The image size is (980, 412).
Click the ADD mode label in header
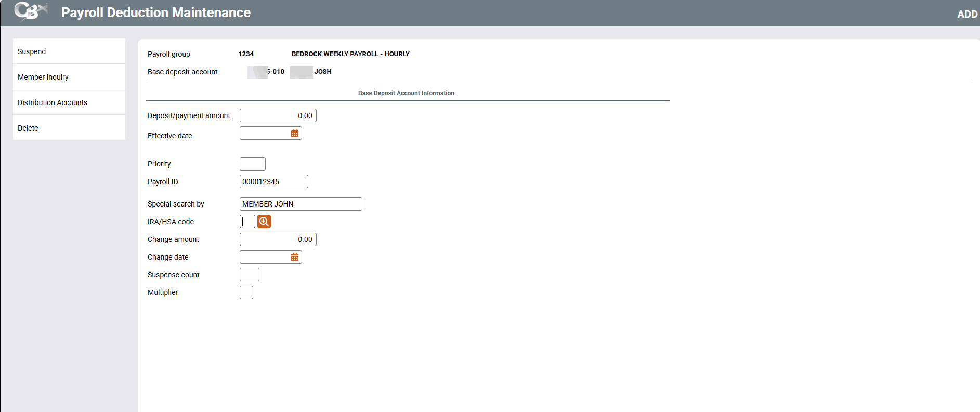(x=967, y=15)
